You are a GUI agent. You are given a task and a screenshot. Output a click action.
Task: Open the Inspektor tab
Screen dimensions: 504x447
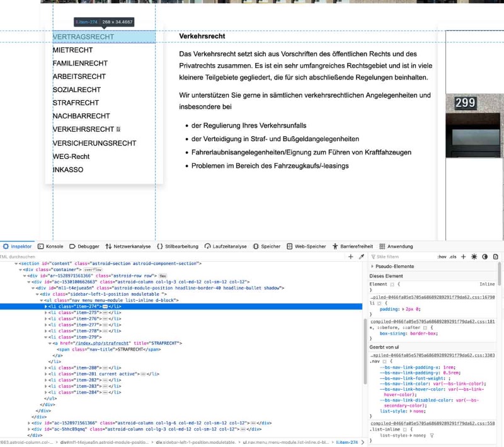[x=18, y=247]
